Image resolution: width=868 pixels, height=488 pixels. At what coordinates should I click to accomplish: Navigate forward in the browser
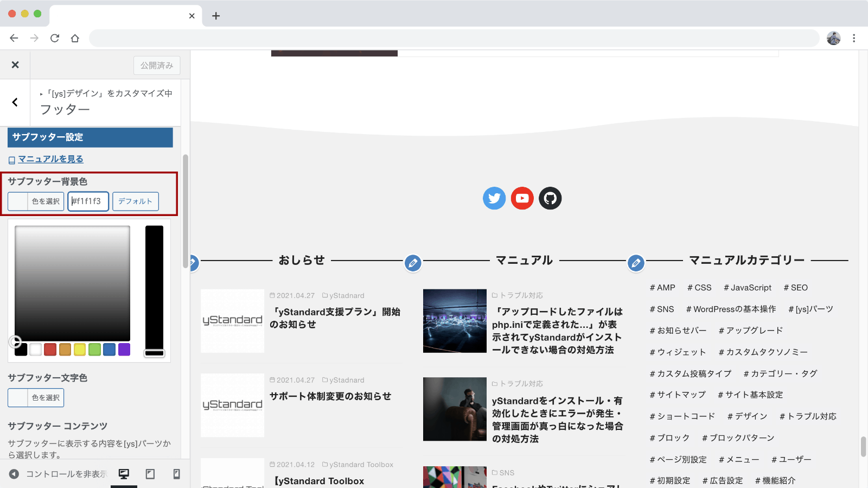pyautogui.click(x=34, y=38)
